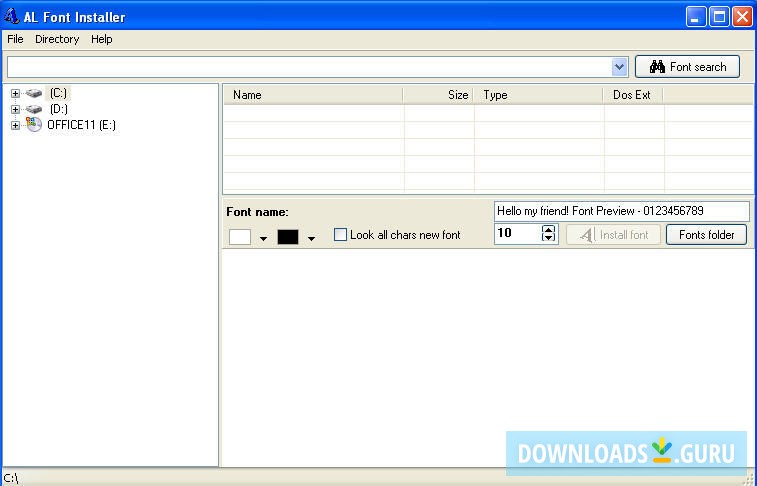Screen dimensions: 757x486
Task: Click the font size field showing 10
Action: point(518,234)
